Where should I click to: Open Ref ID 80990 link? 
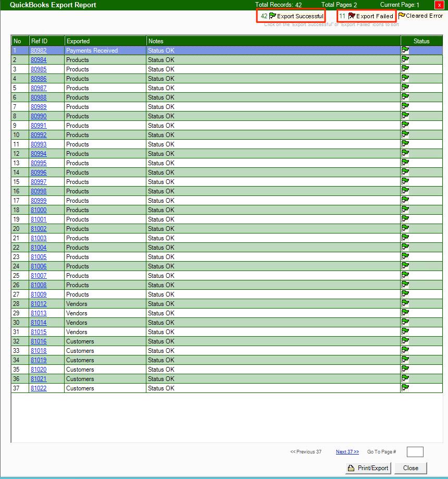coord(38,116)
